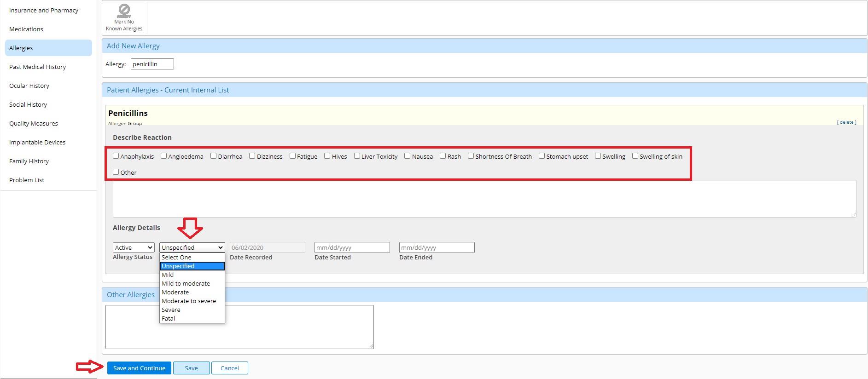
Task: Click the Cancel button
Action: click(x=229, y=368)
